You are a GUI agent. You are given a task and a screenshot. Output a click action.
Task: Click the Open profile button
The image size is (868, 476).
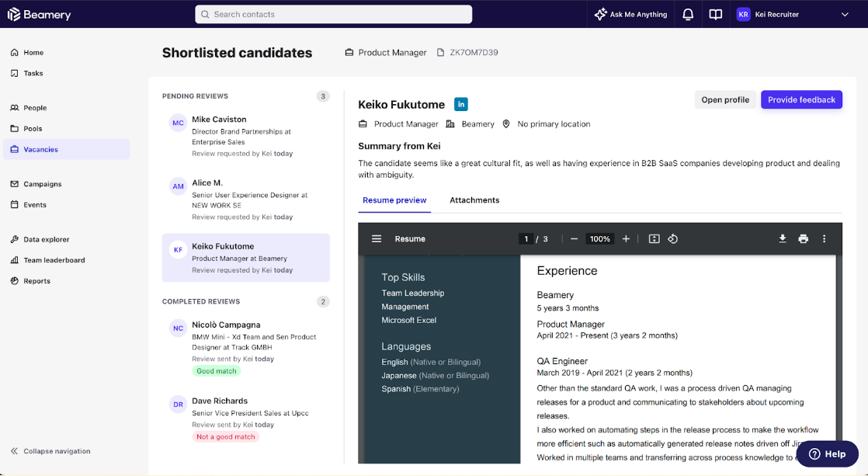(x=725, y=99)
